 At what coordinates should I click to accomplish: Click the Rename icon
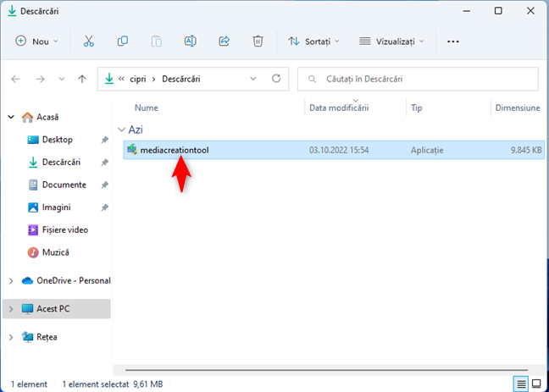(x=190, y=41)
